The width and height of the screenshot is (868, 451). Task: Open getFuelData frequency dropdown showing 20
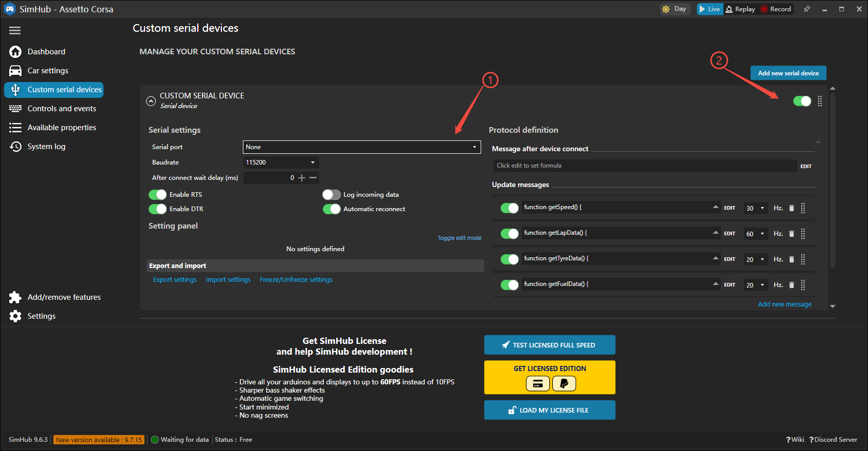pyautogui.click(x=756, y=285)
